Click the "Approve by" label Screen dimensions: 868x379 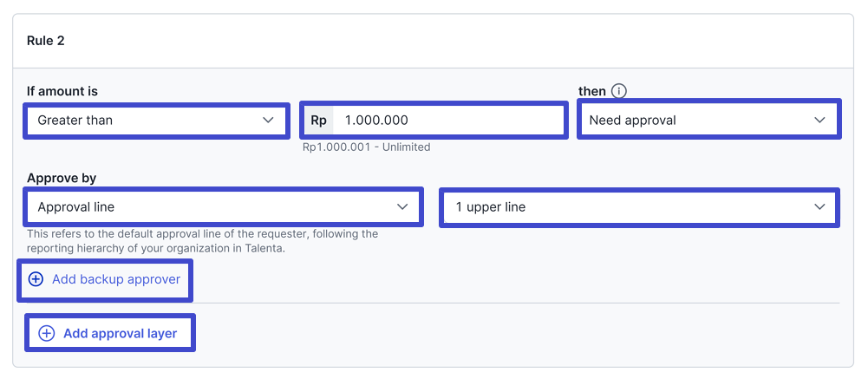(x=62, y=178)
